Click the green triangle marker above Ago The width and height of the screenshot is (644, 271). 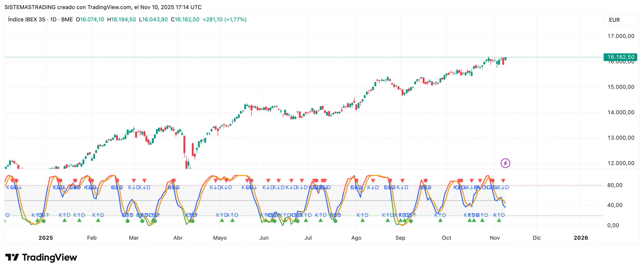click(x=362, y=220)
